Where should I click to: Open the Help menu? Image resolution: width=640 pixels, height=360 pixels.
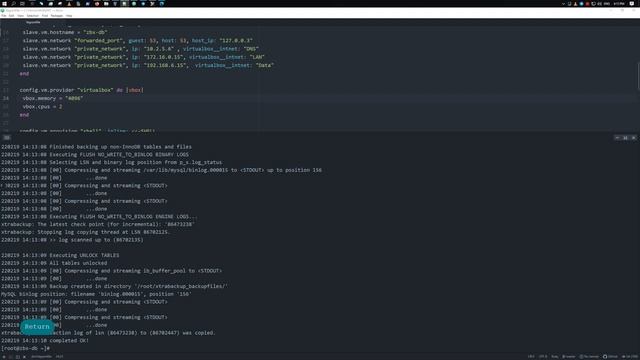[69, 16]
